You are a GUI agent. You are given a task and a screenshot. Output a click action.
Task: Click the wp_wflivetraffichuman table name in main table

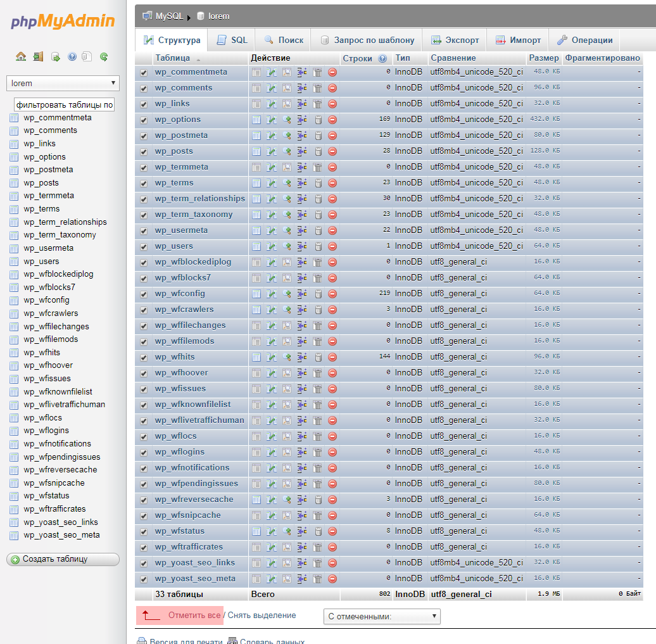[199, 420]
